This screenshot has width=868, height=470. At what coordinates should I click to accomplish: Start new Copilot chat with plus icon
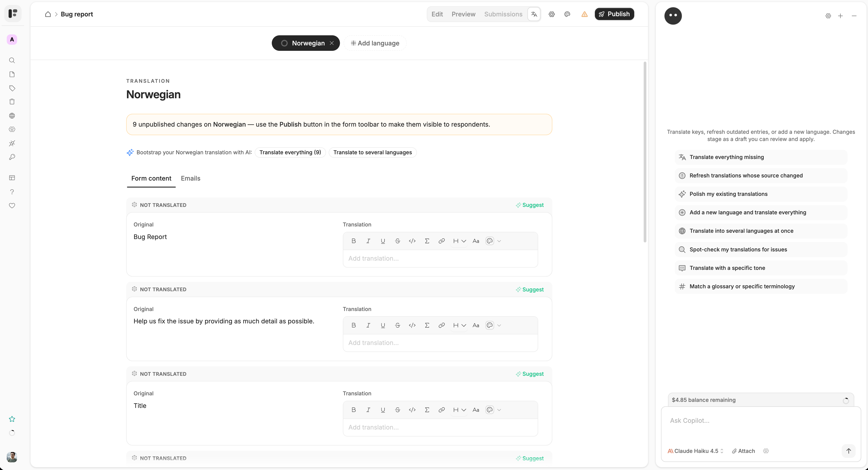(840, 16)
